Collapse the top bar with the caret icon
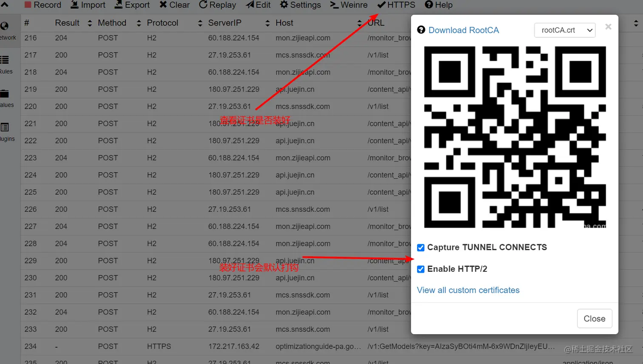Screen dimensions: 643x364 (5, 5)
